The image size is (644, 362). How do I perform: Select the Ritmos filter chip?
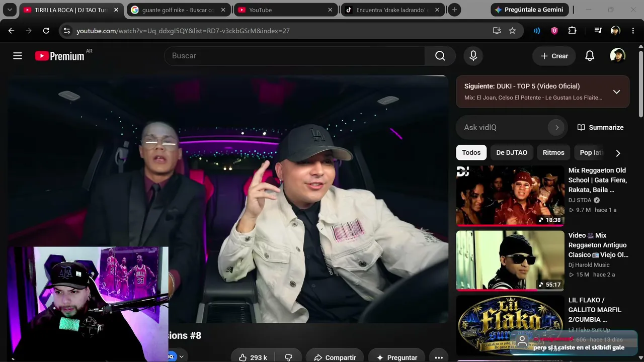coord(553,152)
